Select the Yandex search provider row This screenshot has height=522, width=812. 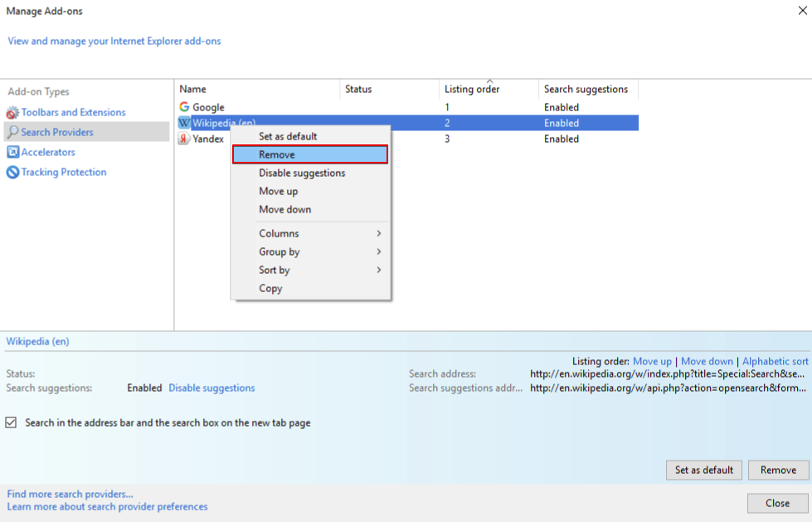click(407, 139)
